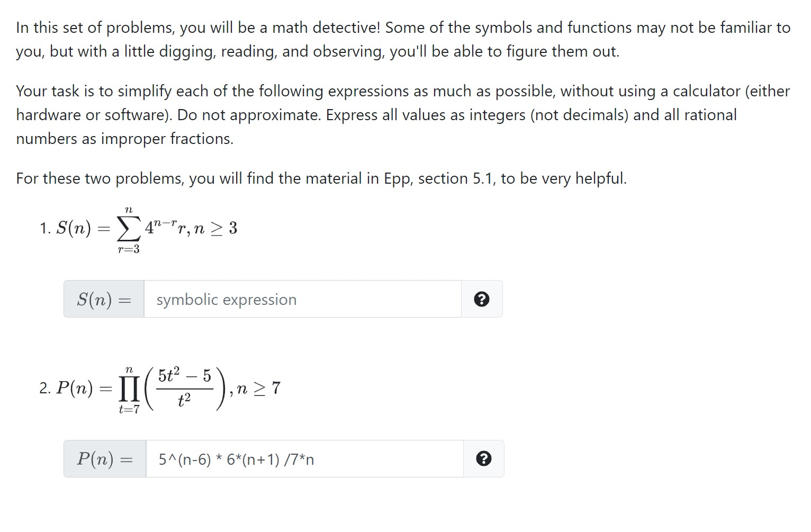Click the problem 2 numbered label

(45, 389)
